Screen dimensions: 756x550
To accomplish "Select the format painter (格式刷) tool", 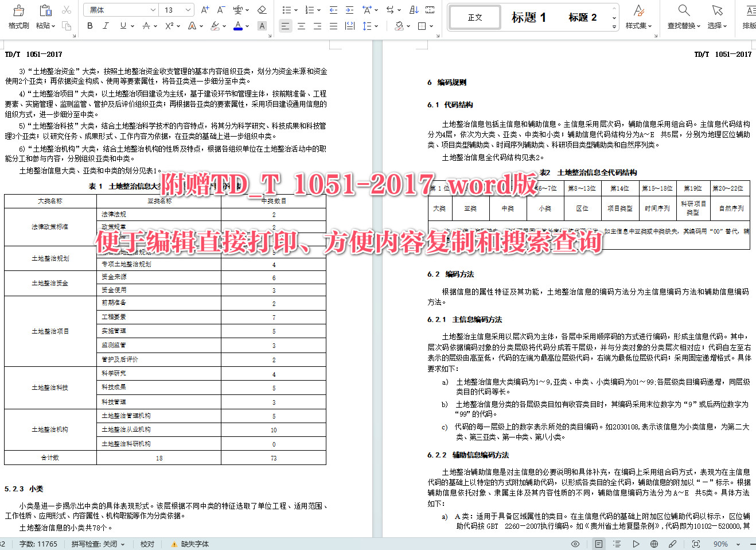I will [x=18, y=16].
